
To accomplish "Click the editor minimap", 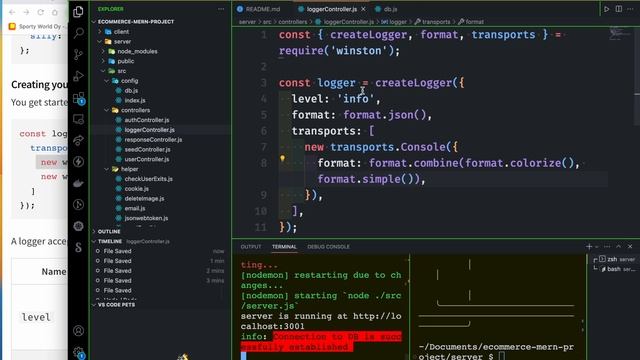I will click(620, 33).
